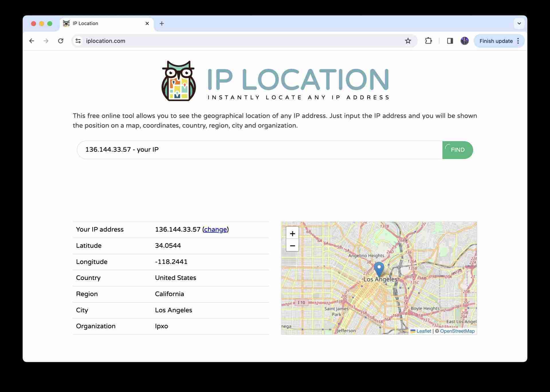
Task: Go back to the previous page
Action: pos(32,41)
